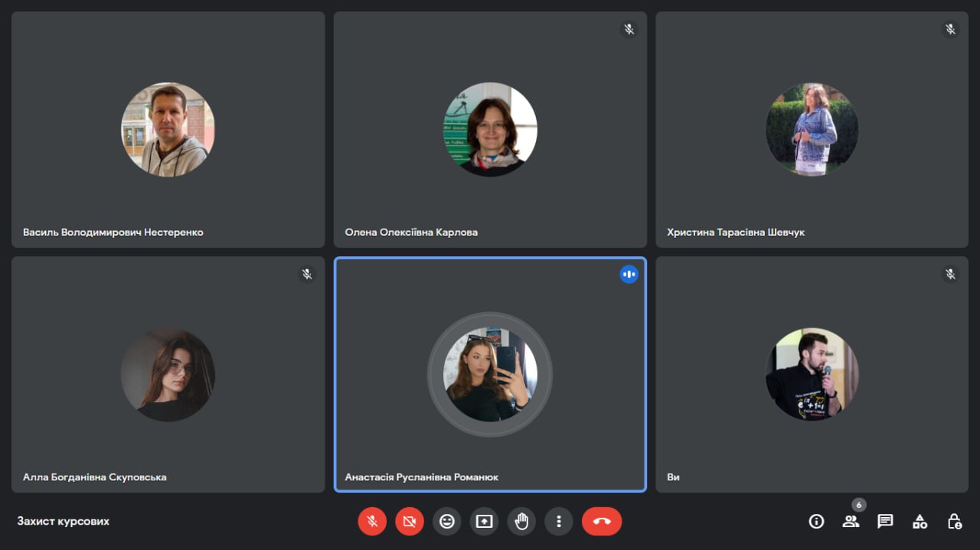Click speaking indicator on Анастасія Романюк's tile

(x=629, y=274)
